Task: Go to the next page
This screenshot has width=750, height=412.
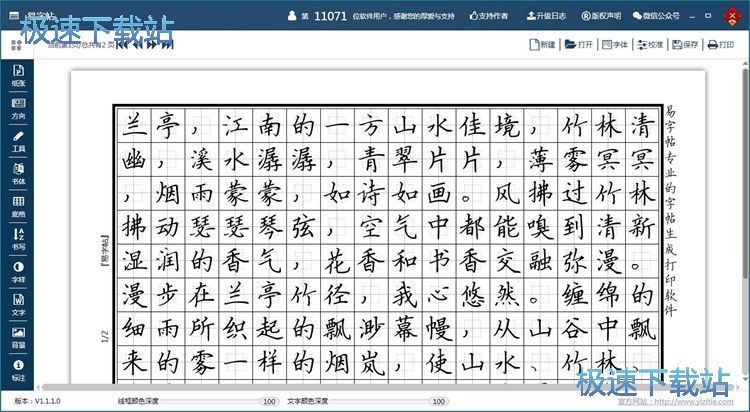Action: pos(152,45)
